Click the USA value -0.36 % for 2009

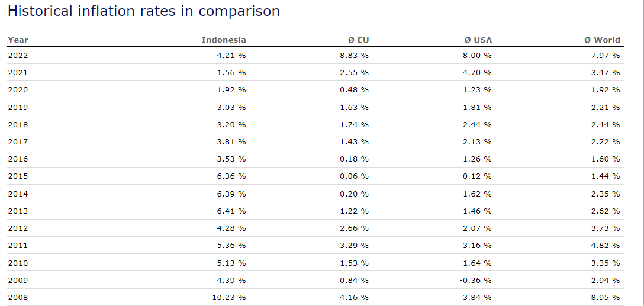[475, 281]
